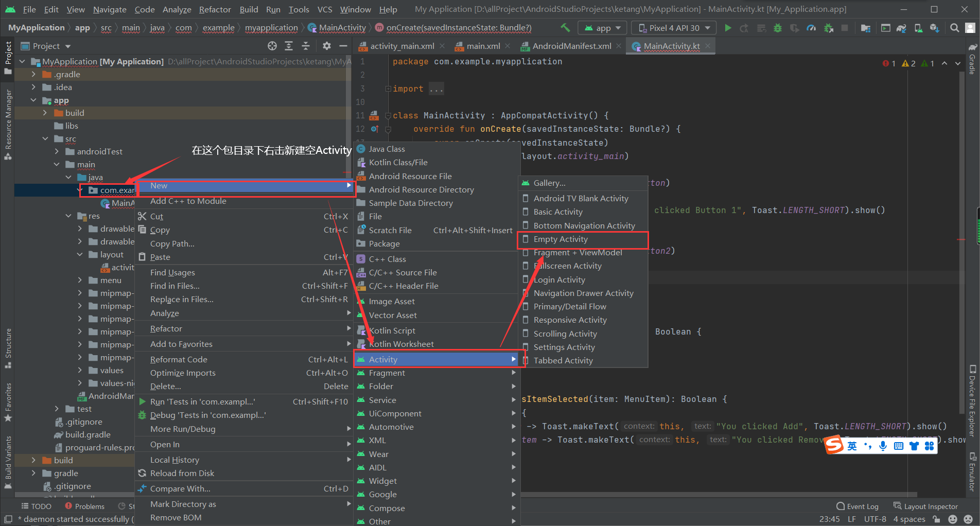Click the editor vertical scrollbar
This screenshot has height=526, width=980.
(x=961, y=242)
